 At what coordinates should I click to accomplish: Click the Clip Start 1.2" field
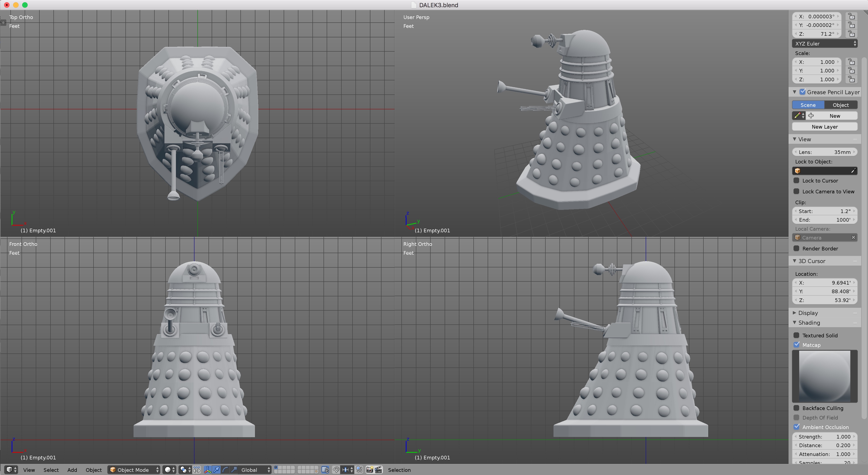click(x=825, y=211)
